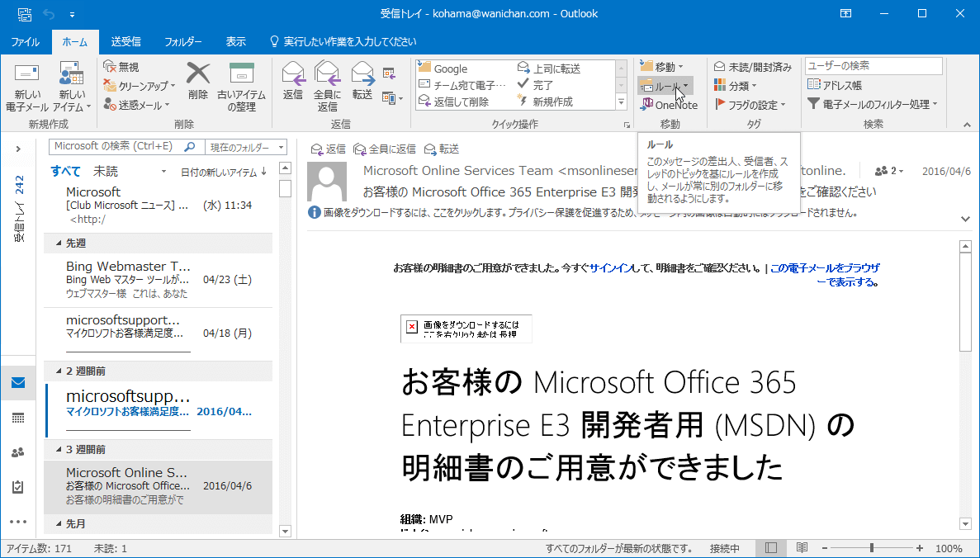
Task: Open navigation options ellipsis
Action: pos(18,522)
